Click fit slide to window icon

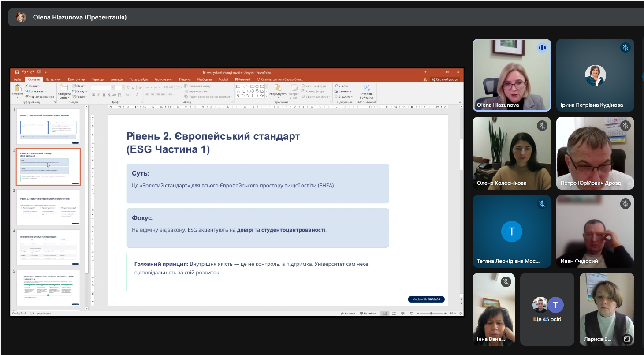tap(460, 313)
